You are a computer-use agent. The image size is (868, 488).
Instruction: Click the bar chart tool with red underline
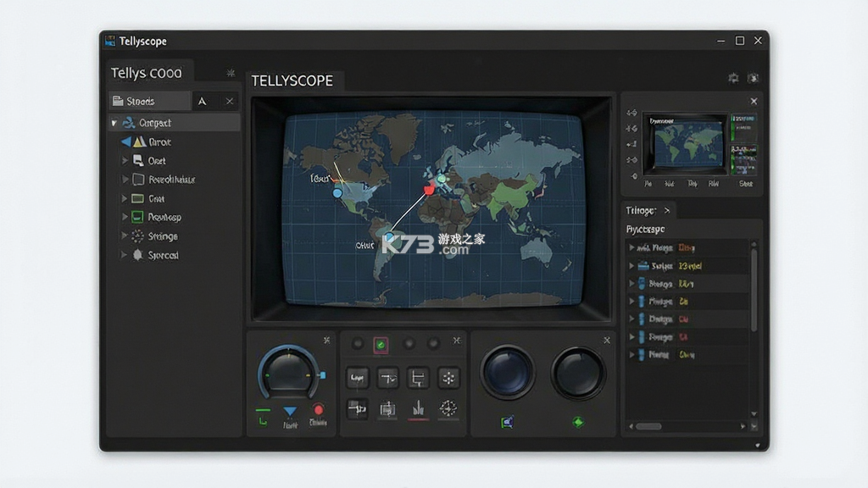click(x=418, y=409)
